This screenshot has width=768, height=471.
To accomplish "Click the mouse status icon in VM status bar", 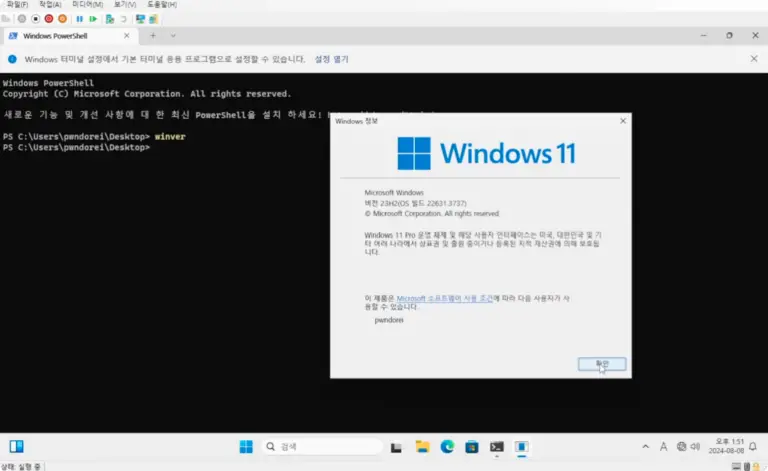I will pyautogui.click(x=746, y=467).
